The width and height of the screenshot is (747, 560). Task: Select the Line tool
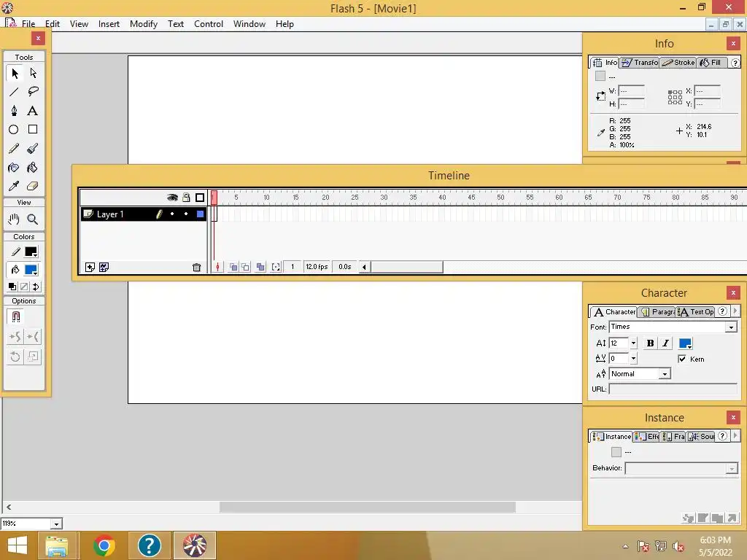[15, 92]
